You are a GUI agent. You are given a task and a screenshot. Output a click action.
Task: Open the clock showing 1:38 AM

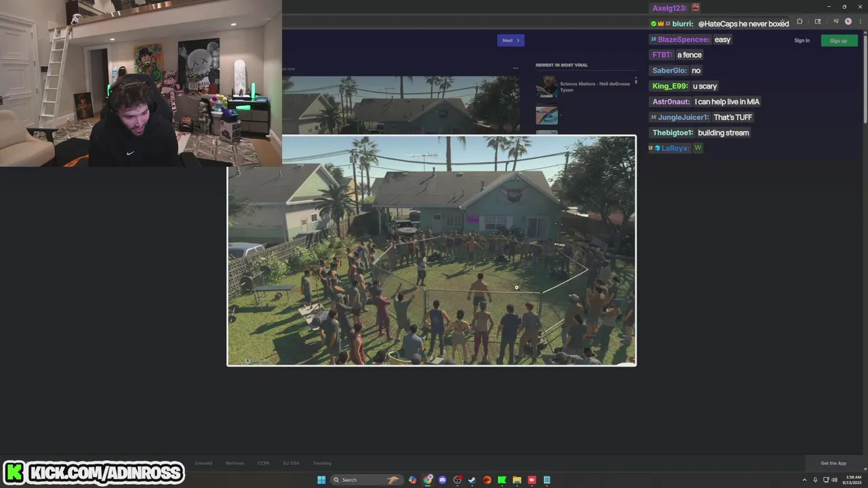click(x=852, y=480)
